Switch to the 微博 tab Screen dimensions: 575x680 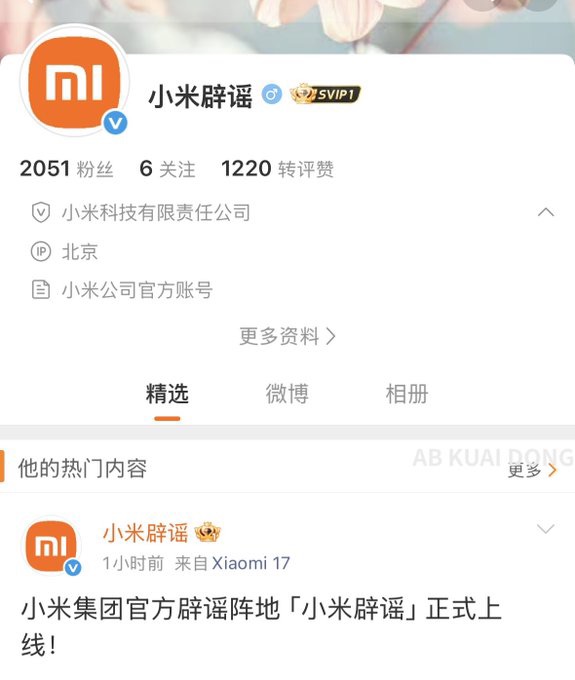pos(287,394)
